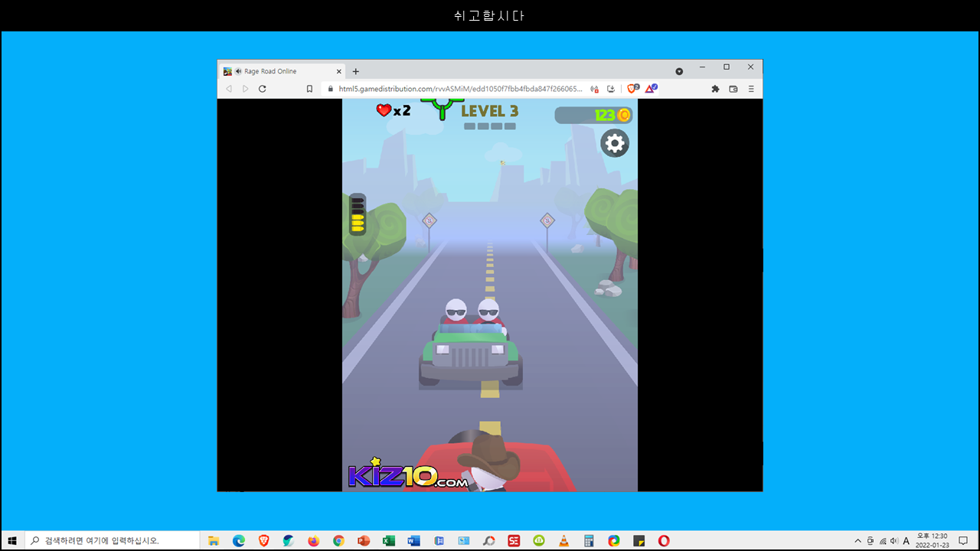
Task: Click the LEVEL 3 label
Action: 489,112
